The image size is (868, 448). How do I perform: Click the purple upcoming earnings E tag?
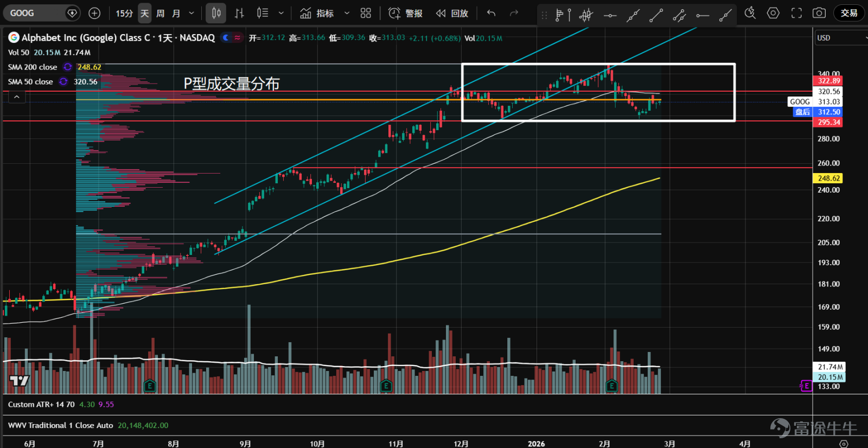pyautogui.click(x=806, y=386)
